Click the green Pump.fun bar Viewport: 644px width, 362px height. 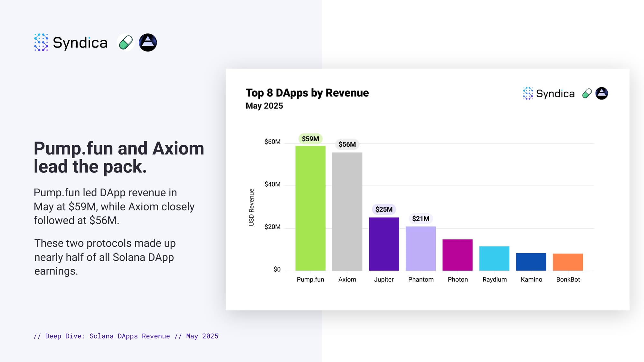pos(310,208)
